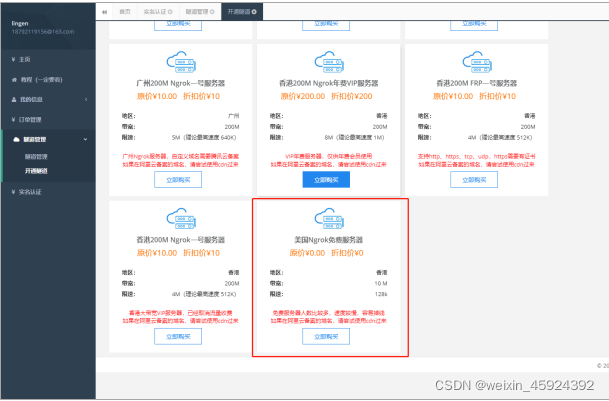Screen dimensions: 609x401
Task: Click cloud server icon of 香港200M FRP一号服务器
Action: pos(477,62)
